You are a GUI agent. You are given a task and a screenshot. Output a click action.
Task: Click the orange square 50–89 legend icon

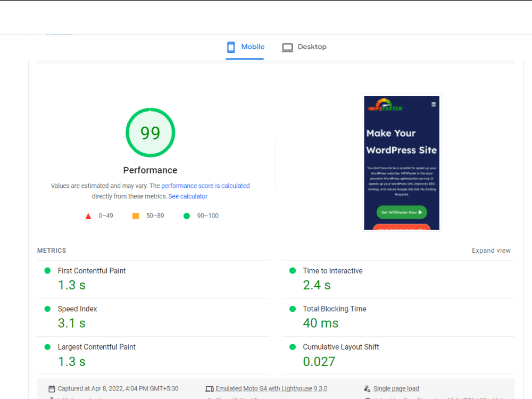click(x=135, y=216)
